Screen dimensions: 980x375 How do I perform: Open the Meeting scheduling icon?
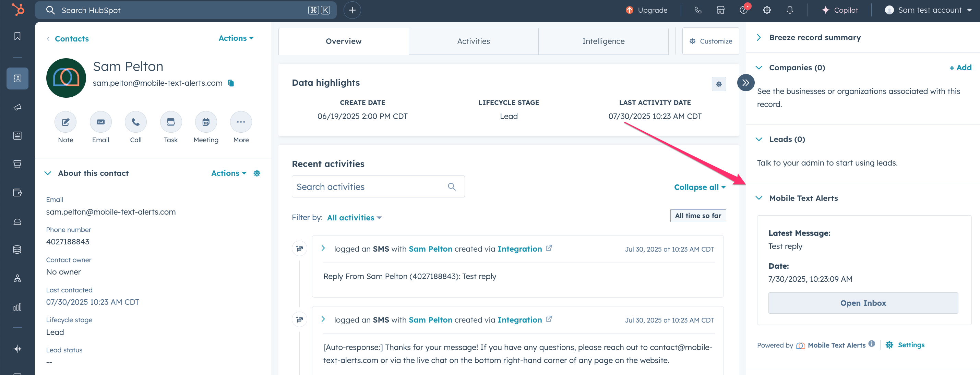point(206,122)
